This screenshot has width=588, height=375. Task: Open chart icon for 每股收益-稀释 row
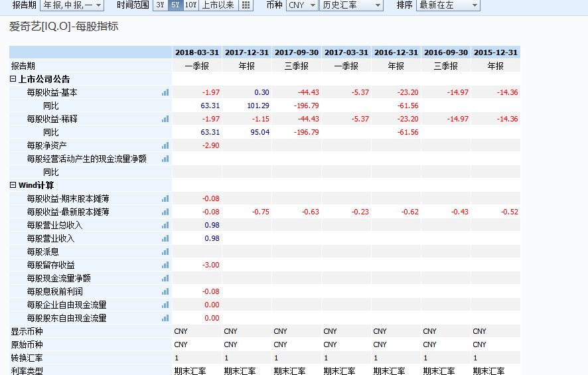click(x=165, y=119)
